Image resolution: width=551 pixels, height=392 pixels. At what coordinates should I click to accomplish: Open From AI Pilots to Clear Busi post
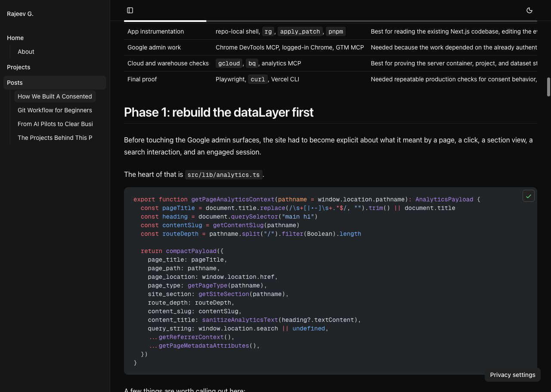coord(55,124)
